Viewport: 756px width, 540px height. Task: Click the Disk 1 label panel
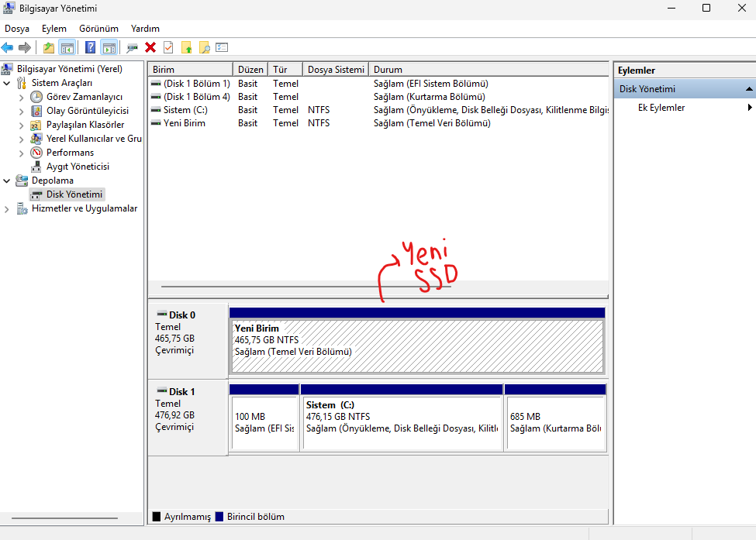[x=188, y=417]
